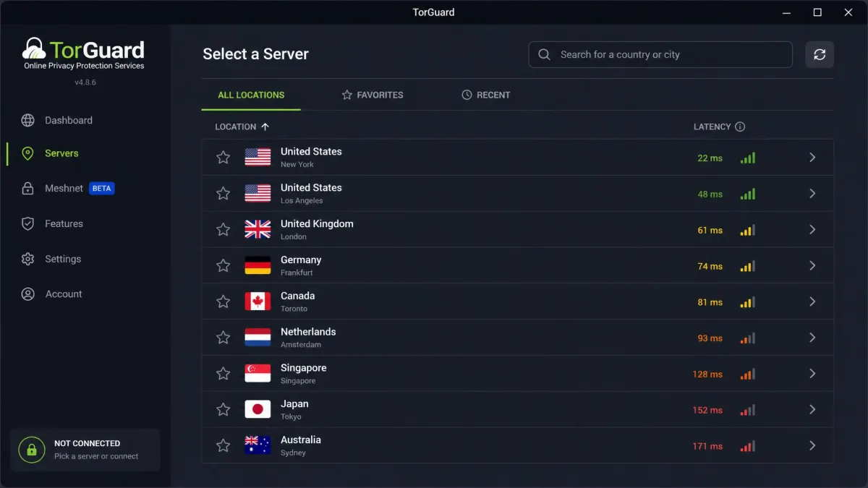Mark Sydney server as favorite
The image size is (868, 488).
(224, 445)
